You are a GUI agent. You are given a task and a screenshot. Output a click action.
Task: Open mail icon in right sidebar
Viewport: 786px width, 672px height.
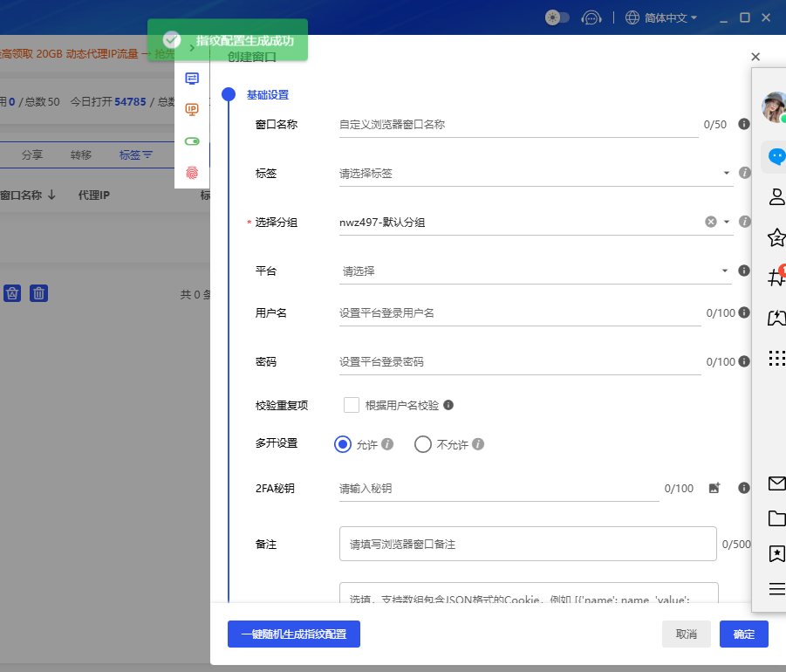click(776, 483)
